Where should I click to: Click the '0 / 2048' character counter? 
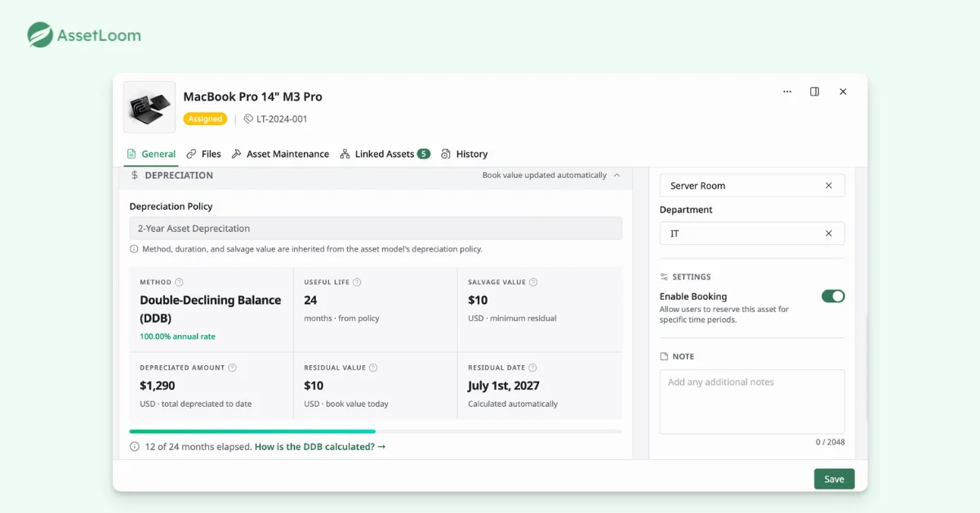click(x=831, y=442)
